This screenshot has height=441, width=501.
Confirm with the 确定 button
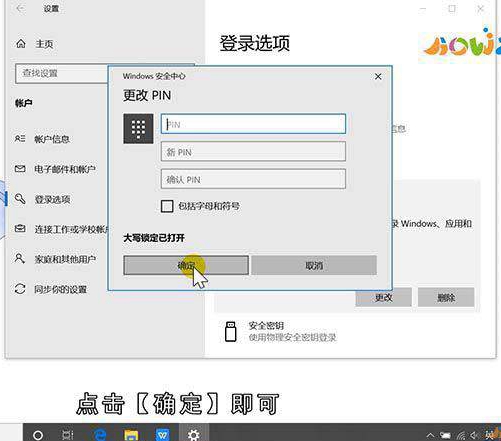(x=186, y=265)
